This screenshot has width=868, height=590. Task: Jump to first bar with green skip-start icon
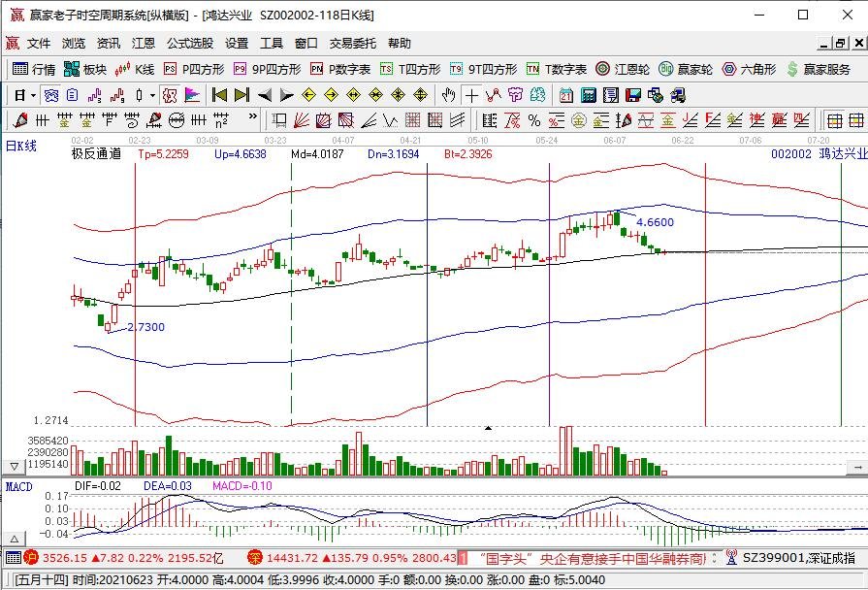219,96
